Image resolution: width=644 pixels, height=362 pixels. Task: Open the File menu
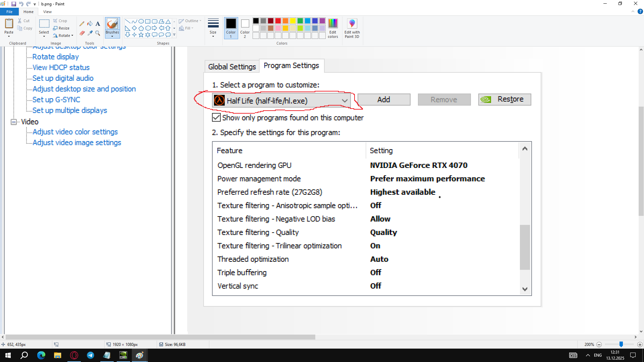(x=9, y=12)
